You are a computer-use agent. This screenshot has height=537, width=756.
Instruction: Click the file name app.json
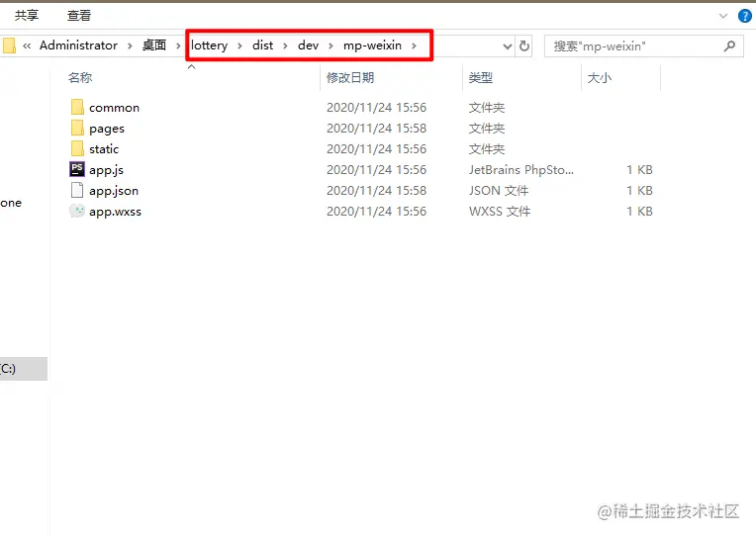pyautogui.click(x=114, y=191)
